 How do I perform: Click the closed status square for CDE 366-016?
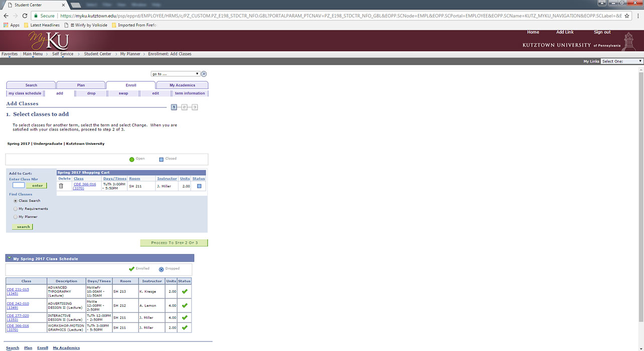(199, 186)
